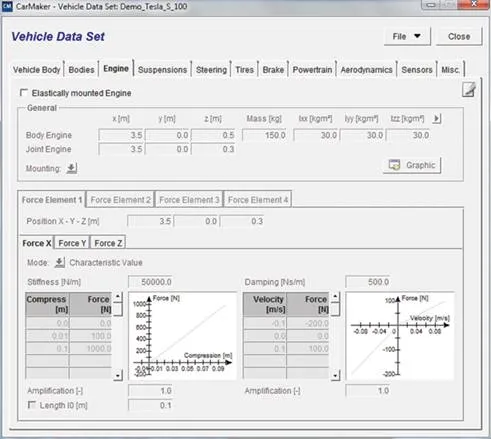491x439 pixels.
Task: Click the Body Engine Ixx field
Action: click(x=316, y=135)
